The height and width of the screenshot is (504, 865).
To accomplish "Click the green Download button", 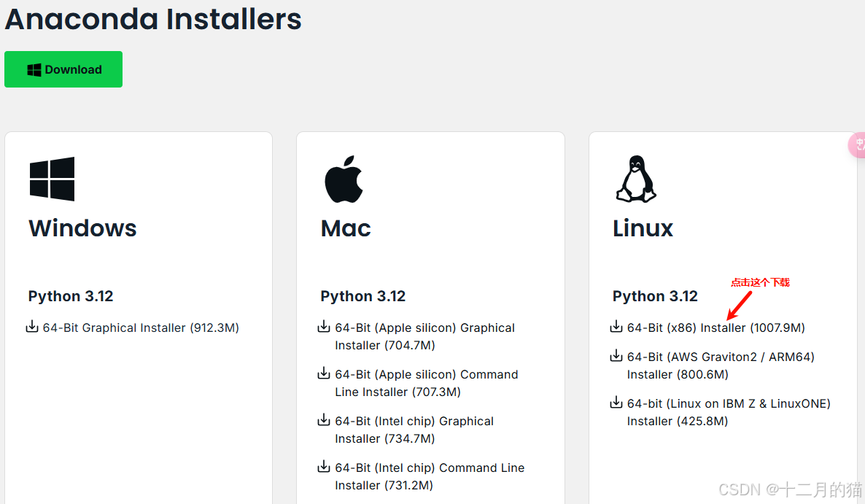I will pyautogui.click(x=63, y=69).
